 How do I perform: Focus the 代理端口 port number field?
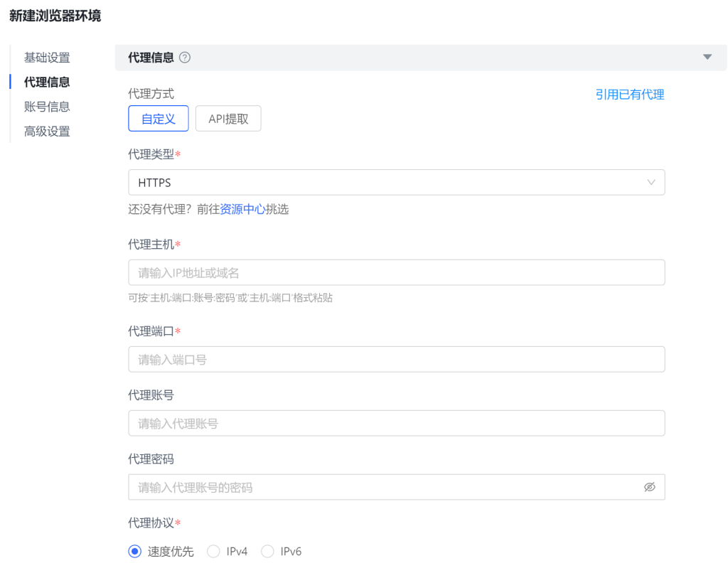[397, 360]
